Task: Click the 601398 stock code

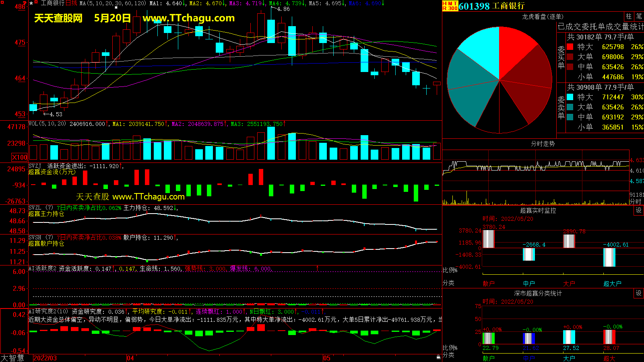Action: click(x=474, y=6)
